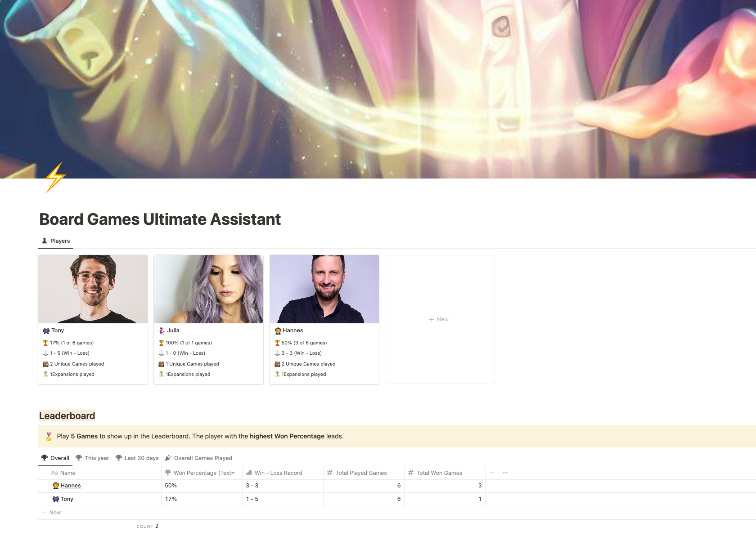Click Hannes' 50% won percentage cell
The image size is (756, 536).
click(x=202, y=486)
